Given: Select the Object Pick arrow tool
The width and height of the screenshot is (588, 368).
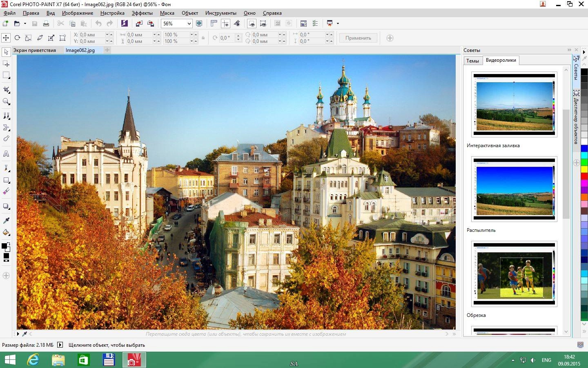Looking at the screenshot, I should pos(6,52).
